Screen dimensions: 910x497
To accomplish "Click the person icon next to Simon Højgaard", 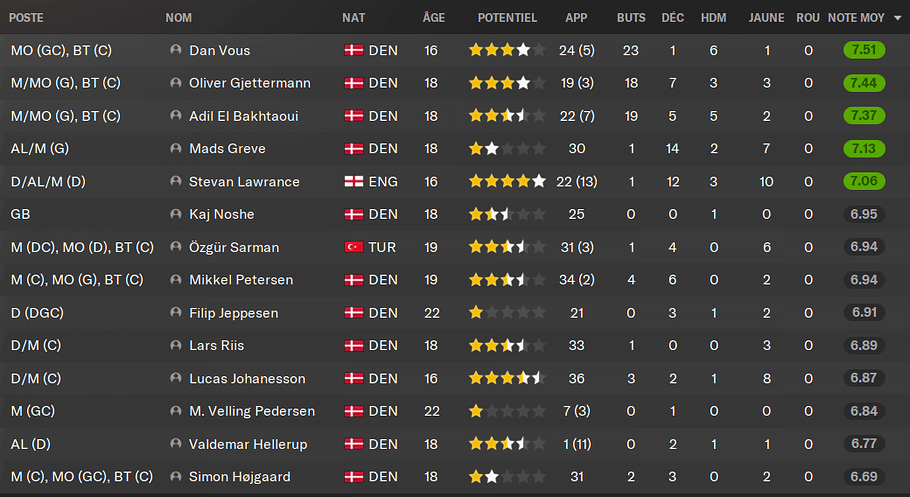I will click(x=176, y=477).
